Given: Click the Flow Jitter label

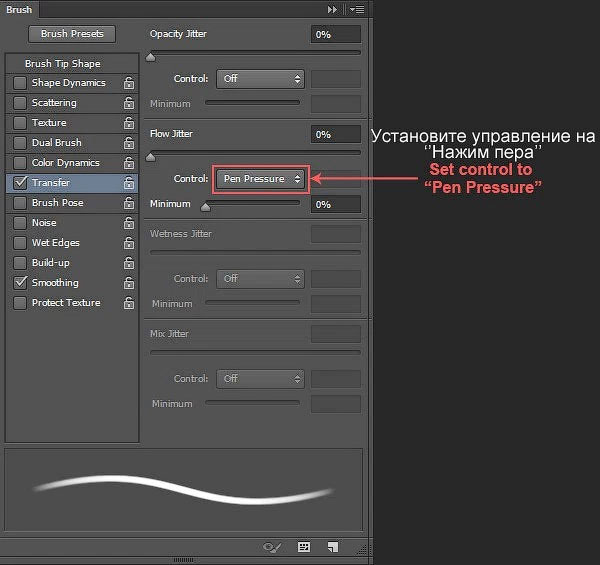Looking at the screenshot, I should [171, 134].
